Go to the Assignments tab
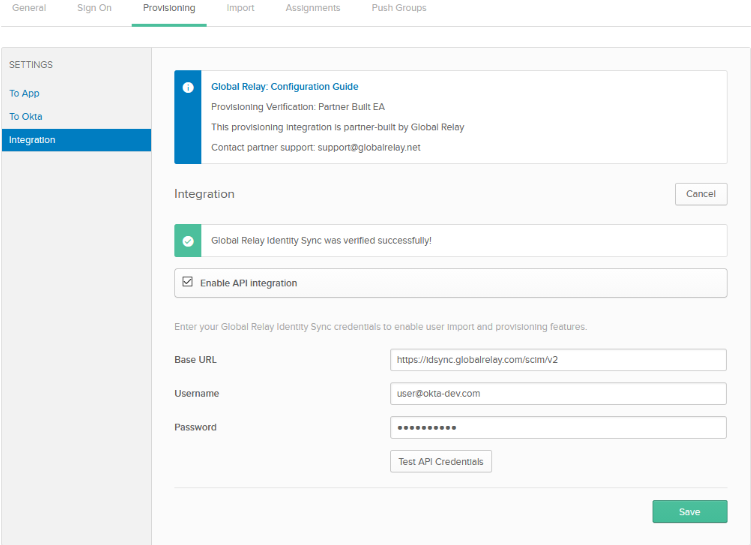 tap(313, 8)
